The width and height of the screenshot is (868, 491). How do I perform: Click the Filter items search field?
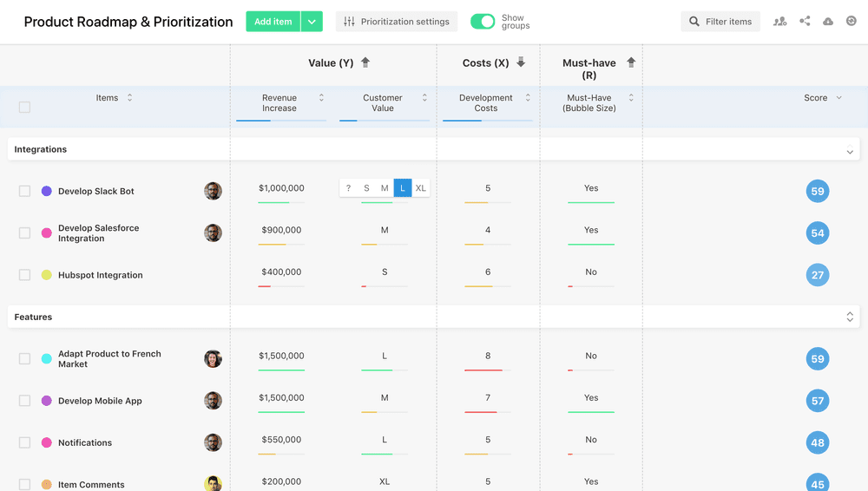[720, 22]
